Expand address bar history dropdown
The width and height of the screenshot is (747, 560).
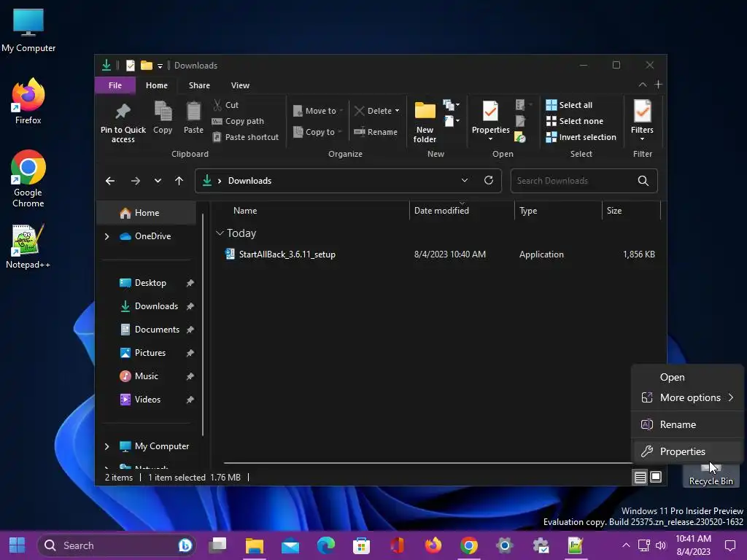pos(465,181)
